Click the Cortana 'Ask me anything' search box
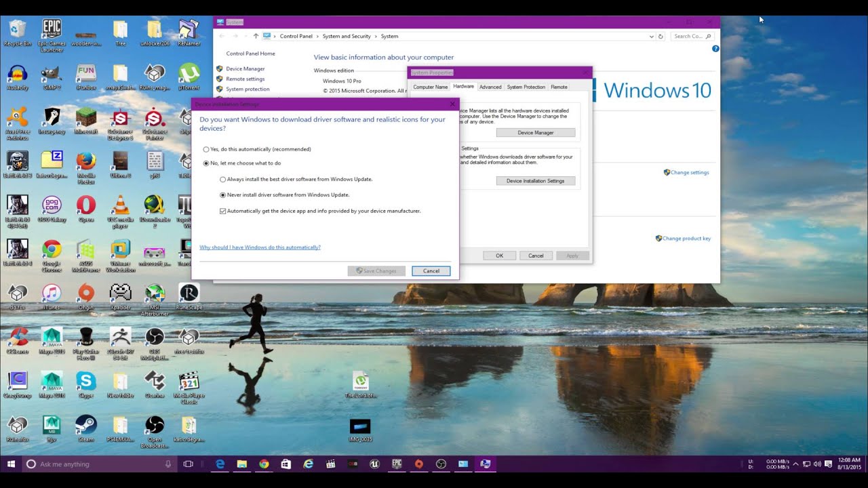 (99, 464)
